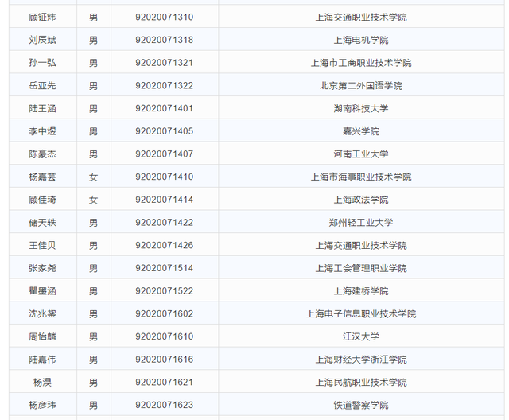The width and height of the screenshot is (509, 420).
Task: Click school 湖南科技大学
Action: pyautogui.click(x=361, y=108)
